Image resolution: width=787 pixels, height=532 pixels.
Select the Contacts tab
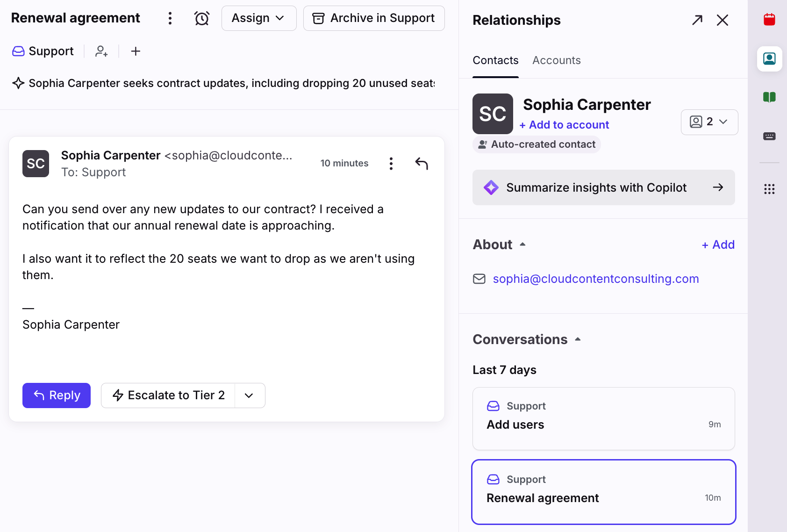point(495,60)
